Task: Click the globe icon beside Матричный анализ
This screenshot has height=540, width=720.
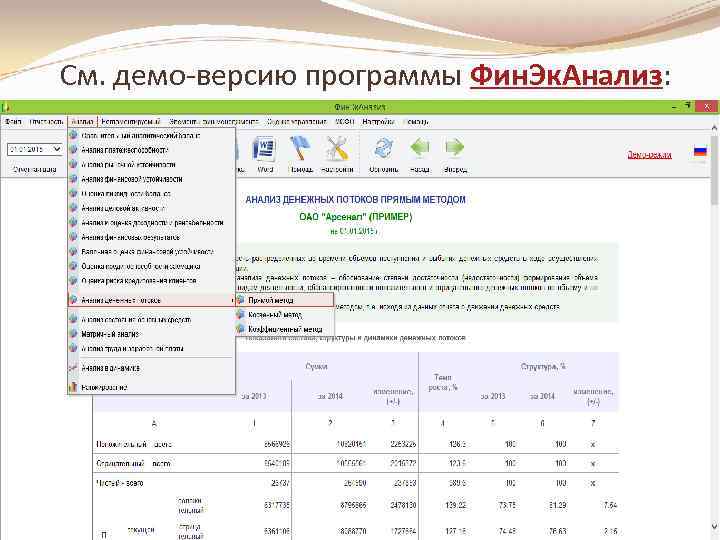Action: (x=73, y=334)
